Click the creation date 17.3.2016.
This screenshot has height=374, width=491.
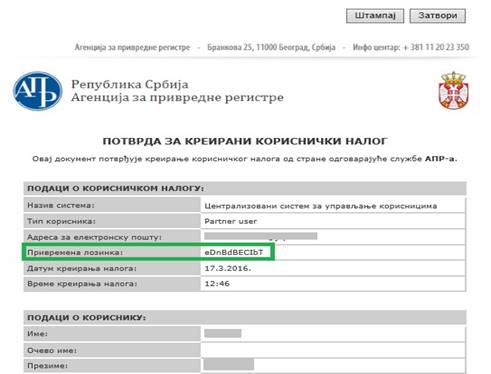pos(228,268)
